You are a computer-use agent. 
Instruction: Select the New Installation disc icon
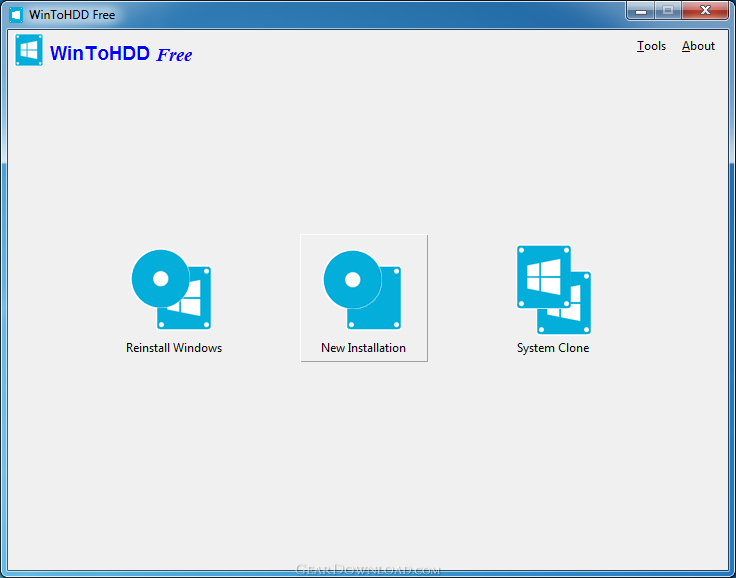tap(362, 289)
